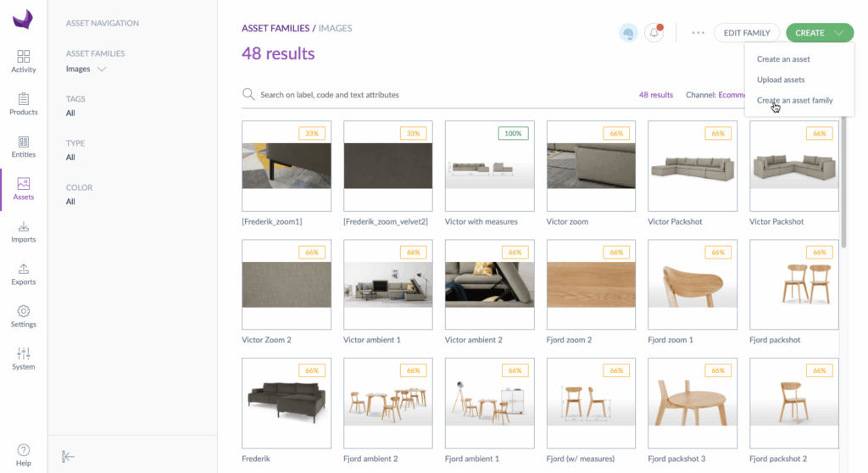Click the Edit Family button
Screen dimensions: 868x473
click(746, 33)
